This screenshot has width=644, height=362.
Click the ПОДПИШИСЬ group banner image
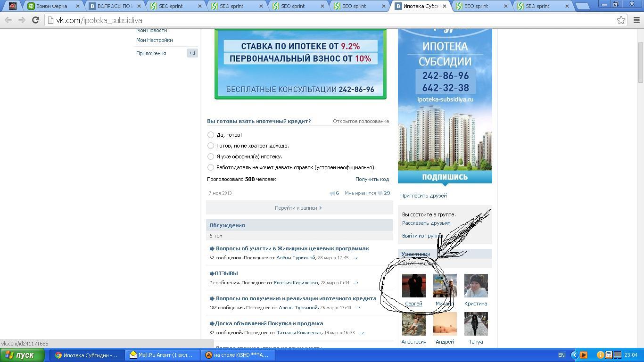pyautogui.click(x=445, y=106)
